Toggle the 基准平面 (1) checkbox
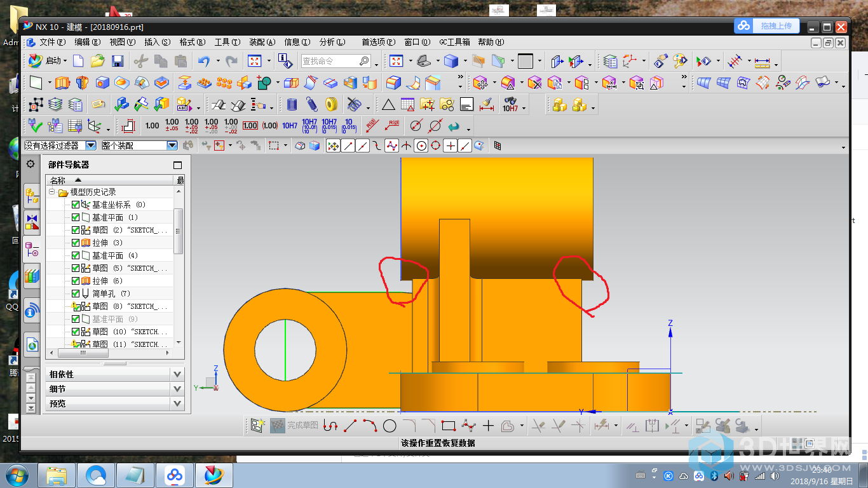 click(x=76, y=217)
